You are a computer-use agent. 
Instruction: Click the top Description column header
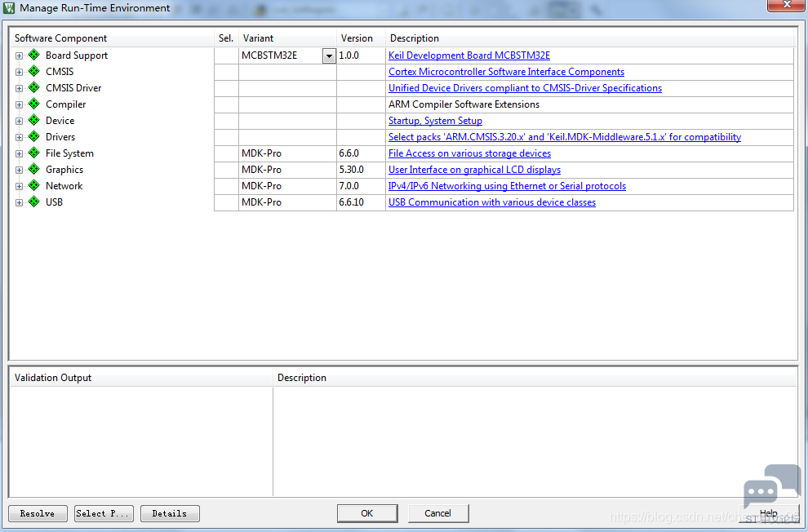590,38
